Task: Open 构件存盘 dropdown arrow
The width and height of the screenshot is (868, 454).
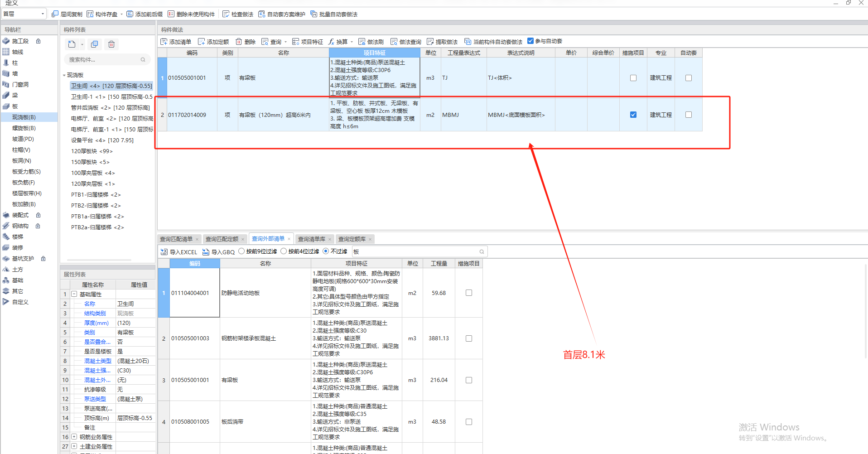Action: (121, 14)
